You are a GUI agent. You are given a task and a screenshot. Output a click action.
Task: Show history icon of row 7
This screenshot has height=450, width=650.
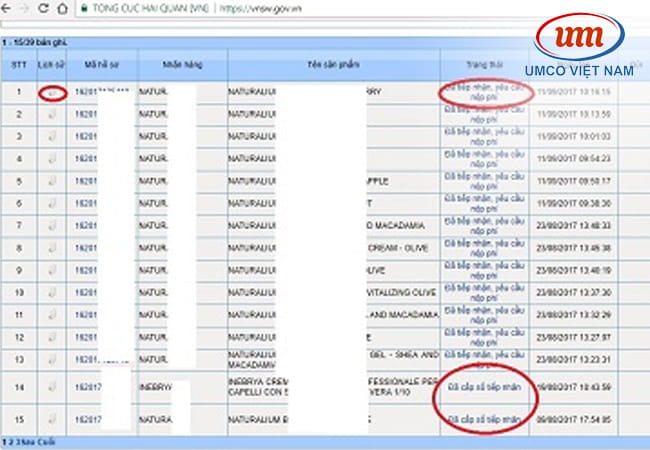point(52,225)
